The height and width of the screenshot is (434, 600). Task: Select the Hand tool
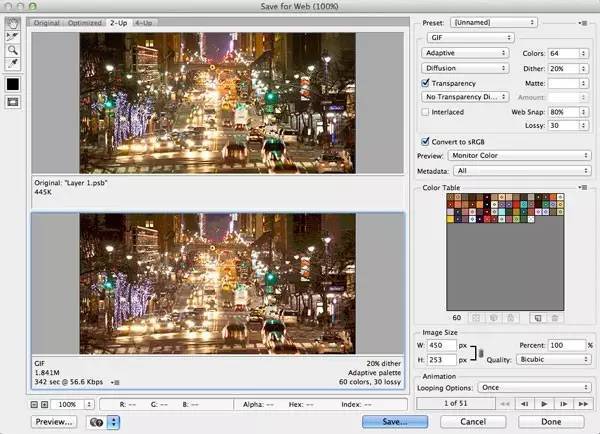coord(14,23)
